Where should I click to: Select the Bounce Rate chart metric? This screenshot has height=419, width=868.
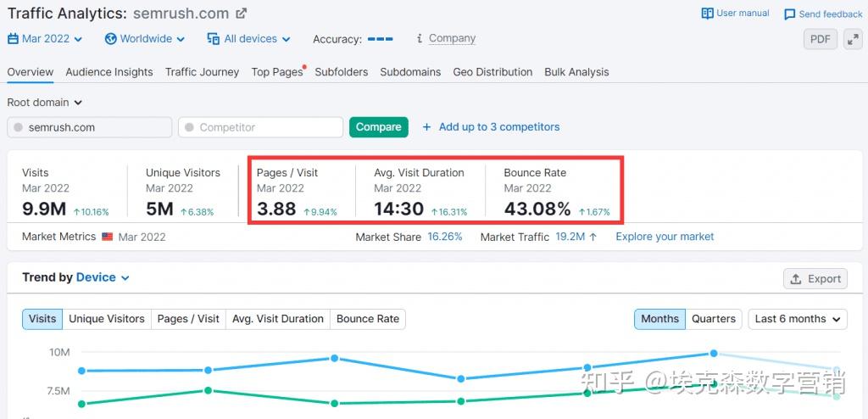(x=368, y=319)
